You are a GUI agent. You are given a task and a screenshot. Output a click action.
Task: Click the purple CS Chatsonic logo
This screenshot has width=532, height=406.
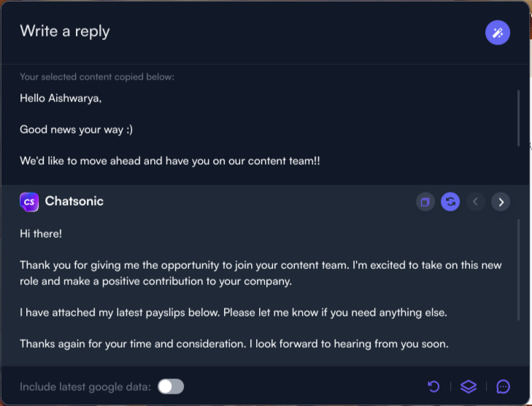point(29,201)
